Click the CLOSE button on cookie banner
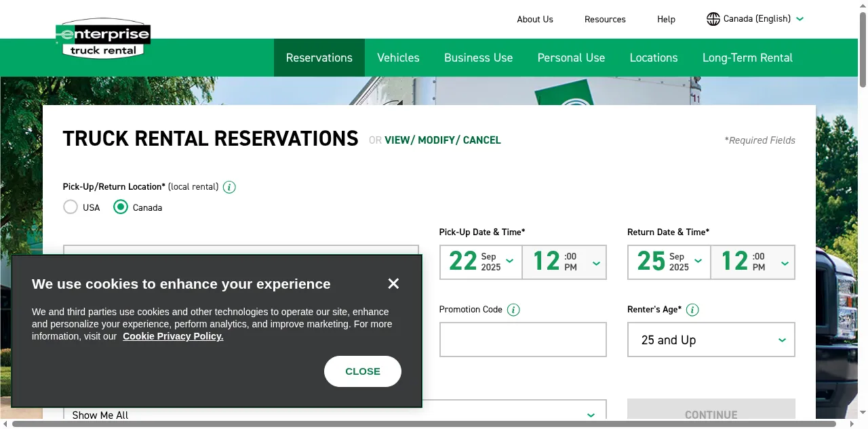Viewport: 868px width, 429px height. pos(363,371)
